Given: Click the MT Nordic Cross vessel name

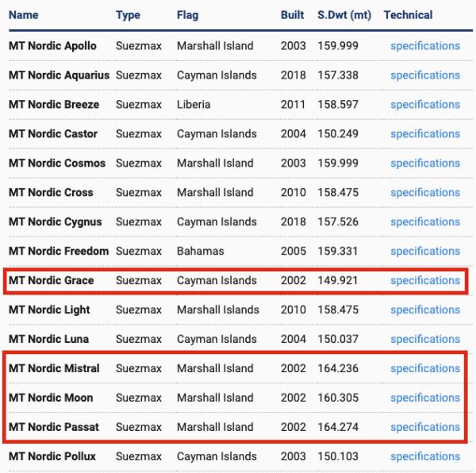Looking at the screenshot, I should 51,193.
